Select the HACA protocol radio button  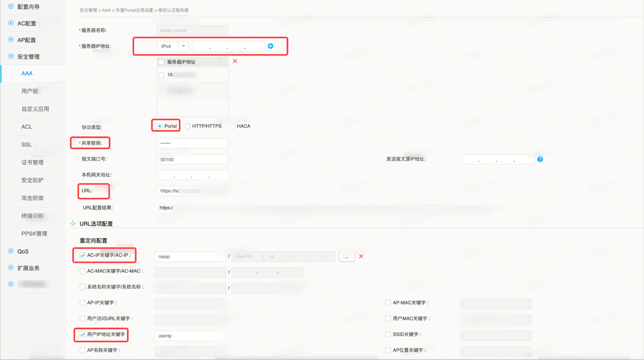tap(232, 126)
